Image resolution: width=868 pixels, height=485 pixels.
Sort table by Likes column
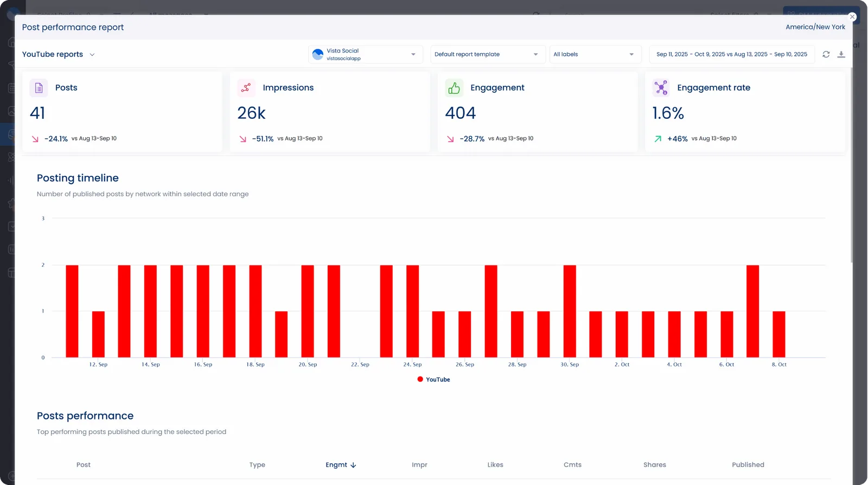click(495, 465)
